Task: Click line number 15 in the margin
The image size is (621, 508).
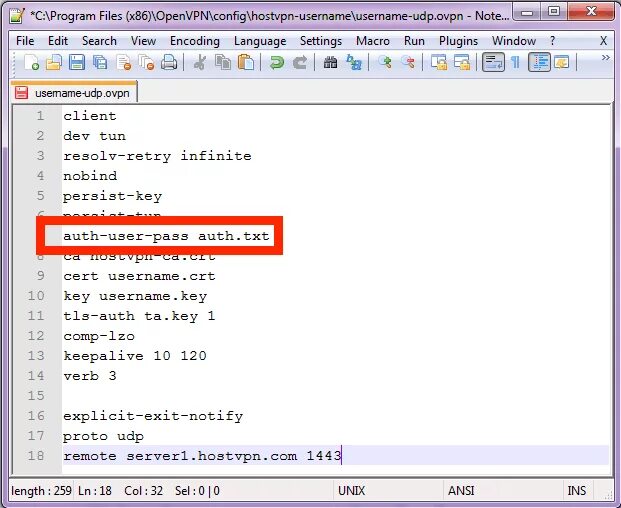Action: [x=36, y=396]
